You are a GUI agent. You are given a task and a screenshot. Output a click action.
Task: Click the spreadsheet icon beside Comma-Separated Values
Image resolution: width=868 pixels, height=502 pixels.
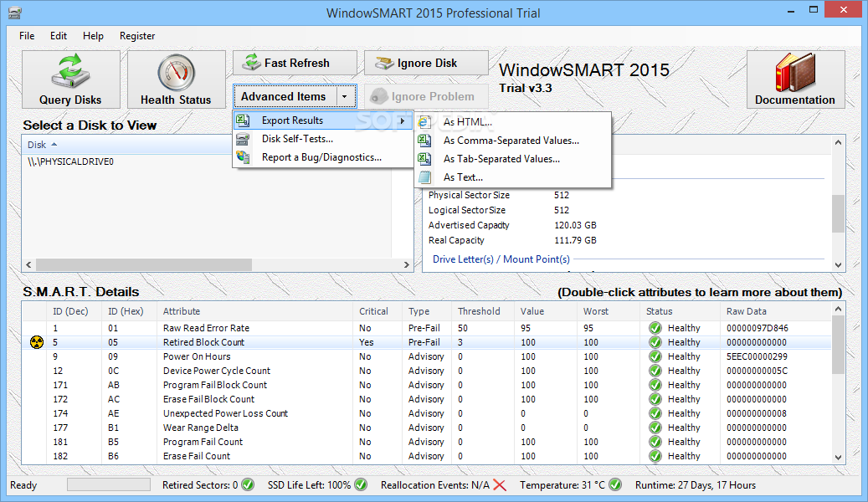pos(424,141)
